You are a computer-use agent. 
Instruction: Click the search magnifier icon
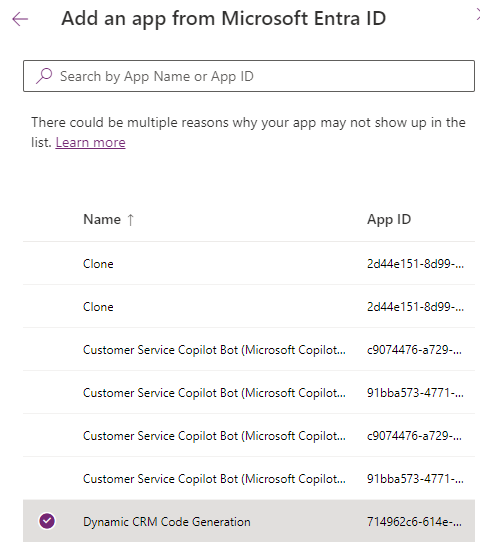(x=44, y=76)
